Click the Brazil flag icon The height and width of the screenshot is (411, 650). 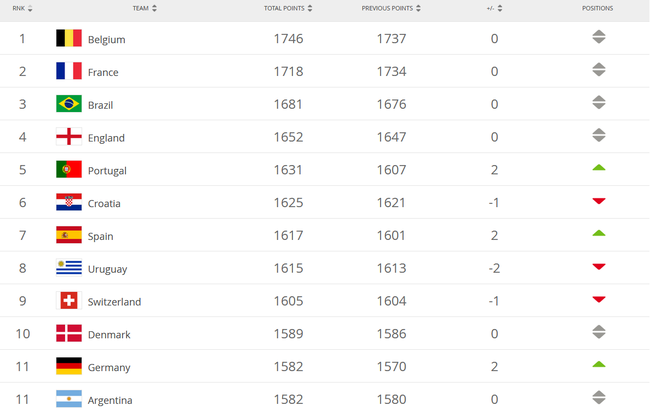[69, 104]
